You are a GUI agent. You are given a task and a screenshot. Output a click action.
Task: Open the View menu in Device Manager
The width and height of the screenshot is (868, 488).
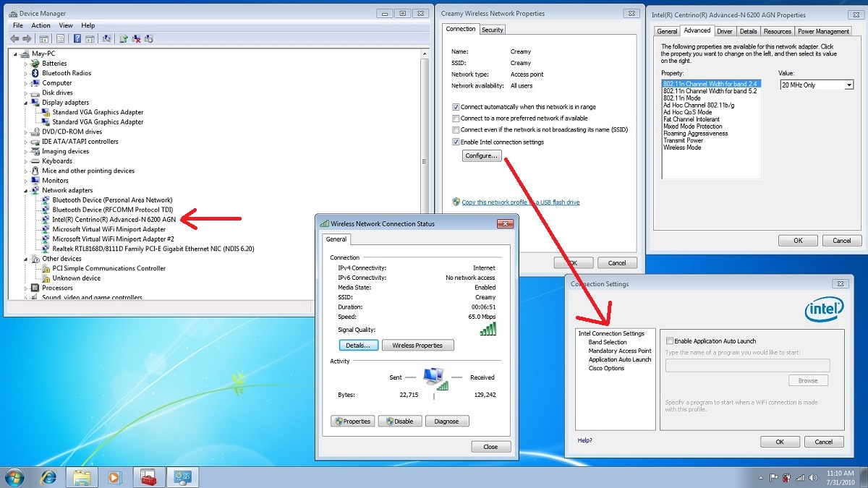66,25
